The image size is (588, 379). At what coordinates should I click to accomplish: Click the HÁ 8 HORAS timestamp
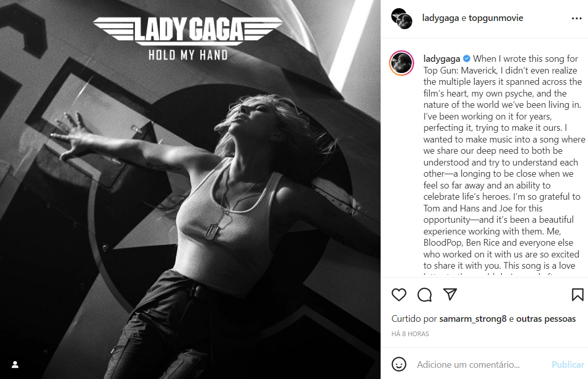(410, 334)
